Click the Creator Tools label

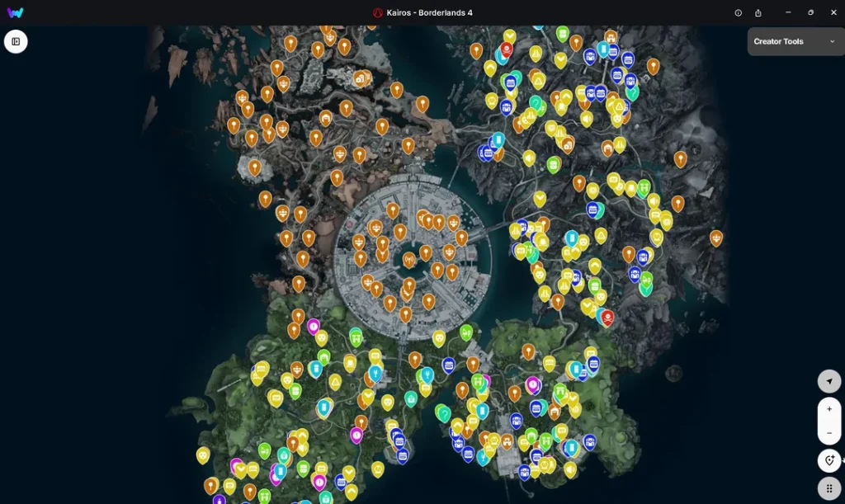pos(778,41)
